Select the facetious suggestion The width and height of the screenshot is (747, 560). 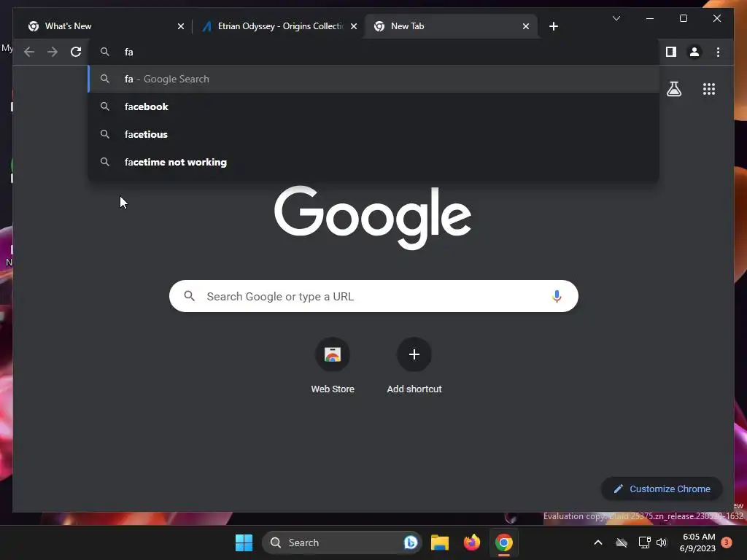[373, 134]
